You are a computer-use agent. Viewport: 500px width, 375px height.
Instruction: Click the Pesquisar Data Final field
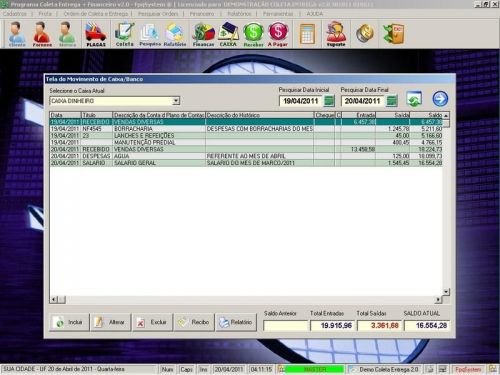363,101
